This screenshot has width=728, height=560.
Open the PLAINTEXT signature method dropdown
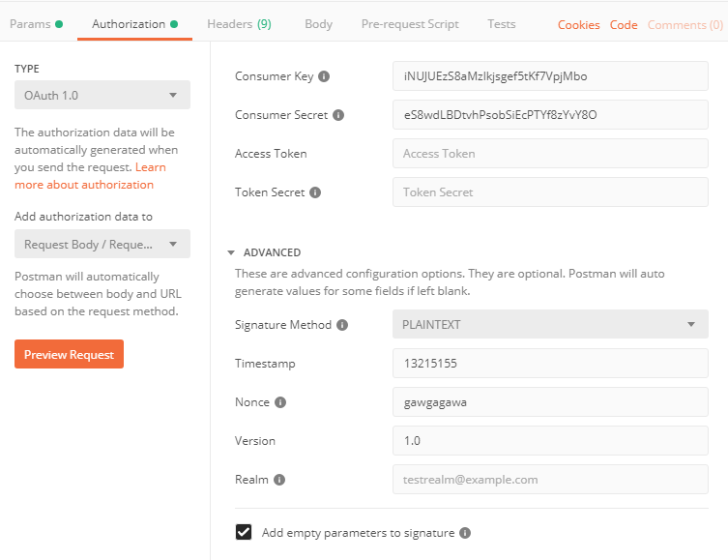tap(550, 324)
